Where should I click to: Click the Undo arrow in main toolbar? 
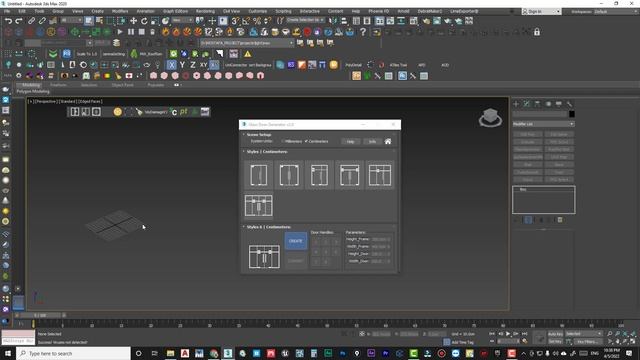pyautogui.click(x=8, y=21)
